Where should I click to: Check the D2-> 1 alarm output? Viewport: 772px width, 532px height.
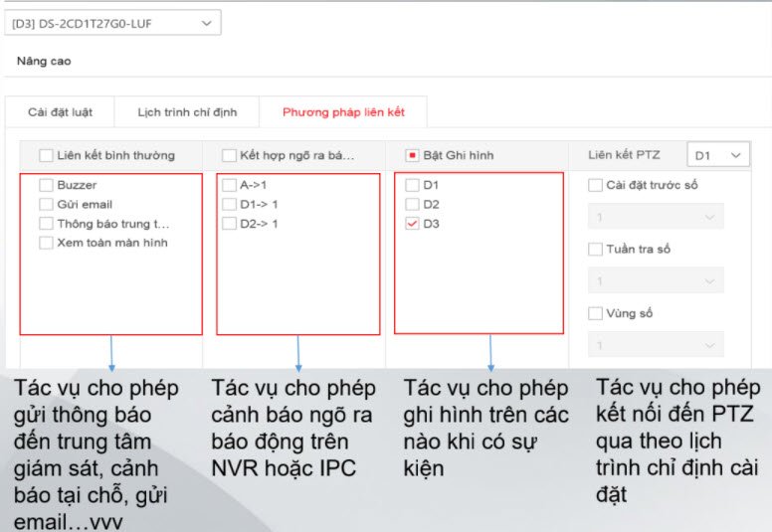[229, 224]
